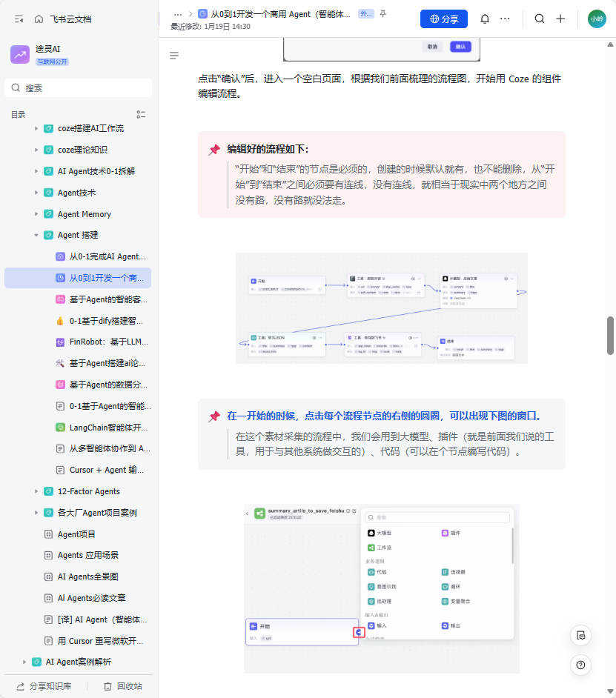This screenshot has height=698, width=616.
Task: Create new document with the plus icon
Action: click(x=560, y=19)
